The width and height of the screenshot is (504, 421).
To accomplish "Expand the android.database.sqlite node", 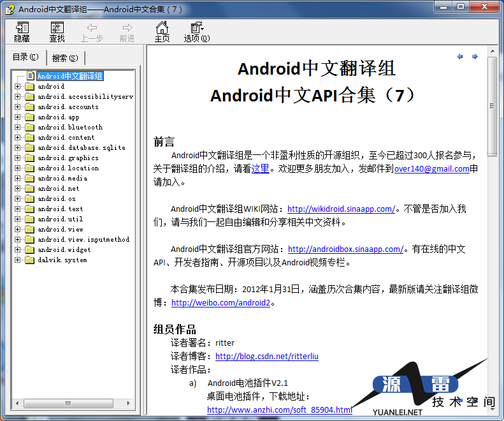I will pyautogui.click(x=17, y=148).
